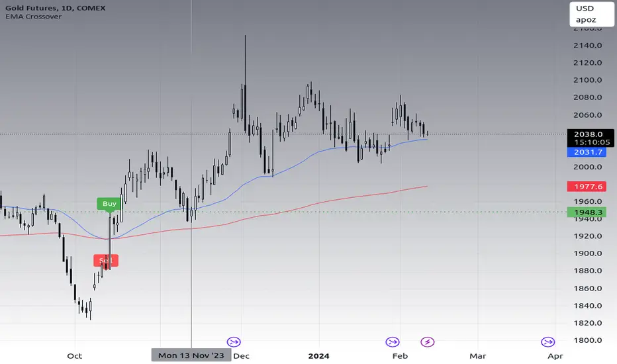Click the 2060.0 price axis label
The height and width of the screenshot is (364, 617).
[x=587, y=115]
